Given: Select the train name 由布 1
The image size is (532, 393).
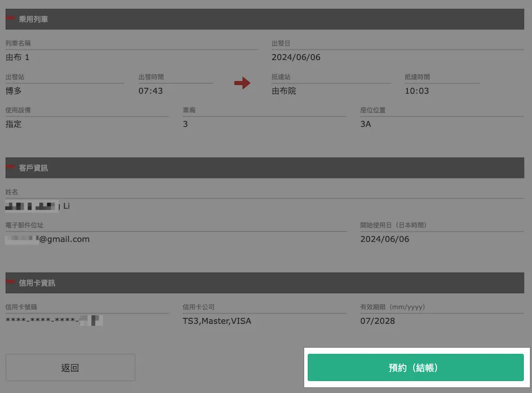Looking at the screenshot, I should tap(18, 57).
